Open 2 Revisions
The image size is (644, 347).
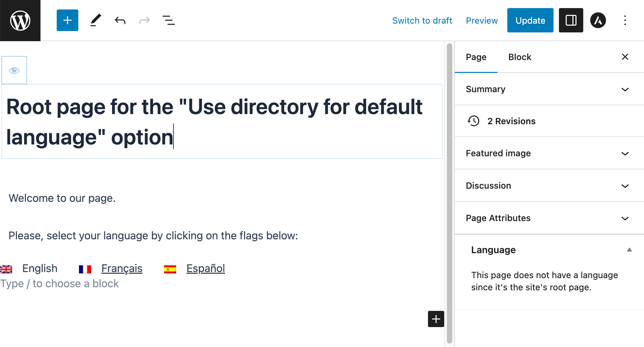tap(549, 121)
